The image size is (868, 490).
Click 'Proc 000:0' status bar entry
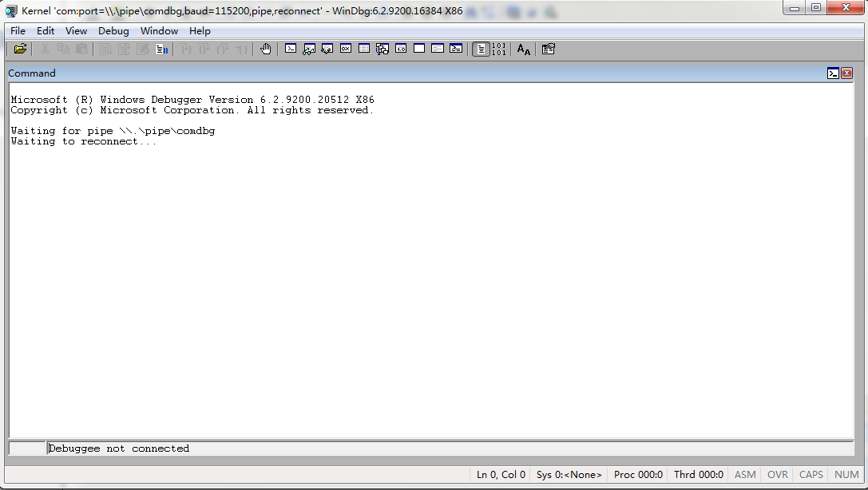click(638, 475)
